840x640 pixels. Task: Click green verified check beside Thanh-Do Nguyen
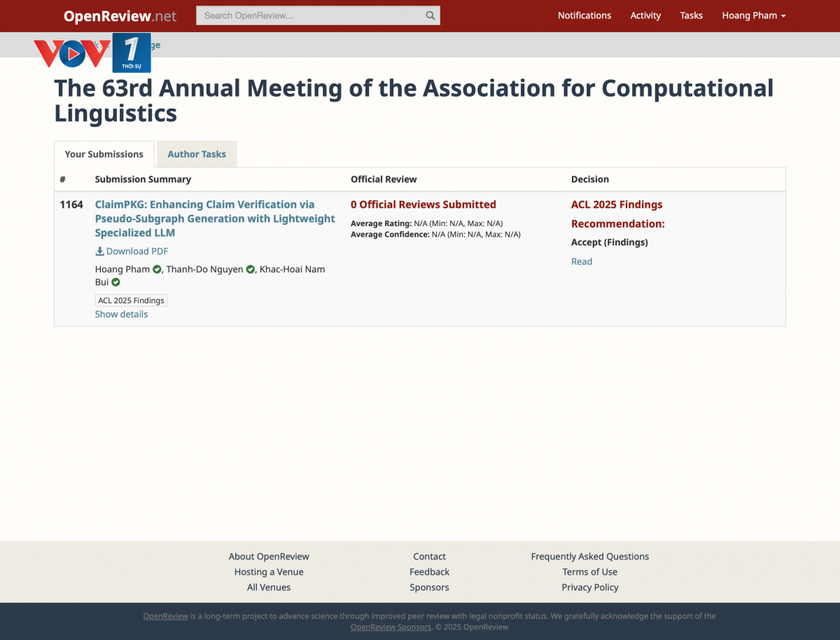251,270
